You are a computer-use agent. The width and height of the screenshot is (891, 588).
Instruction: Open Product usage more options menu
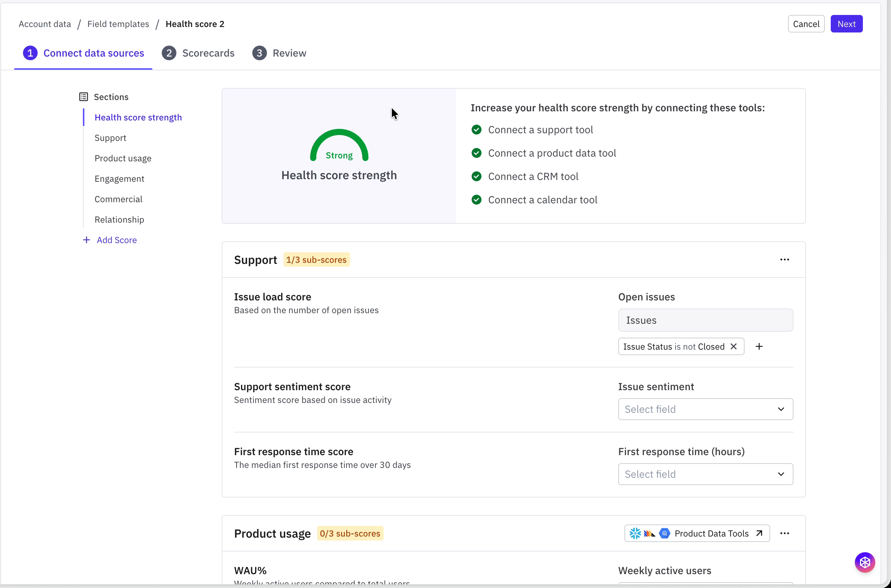[784, 533]
